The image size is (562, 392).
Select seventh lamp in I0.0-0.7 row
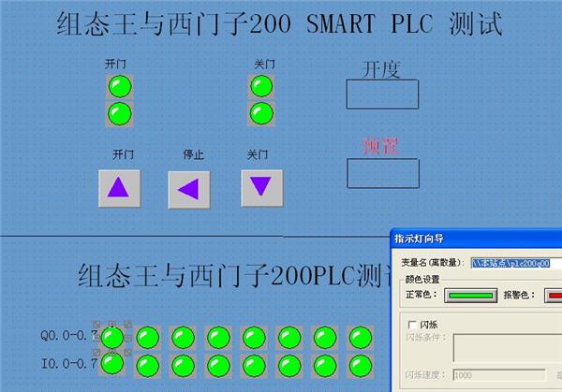[325, 366]
